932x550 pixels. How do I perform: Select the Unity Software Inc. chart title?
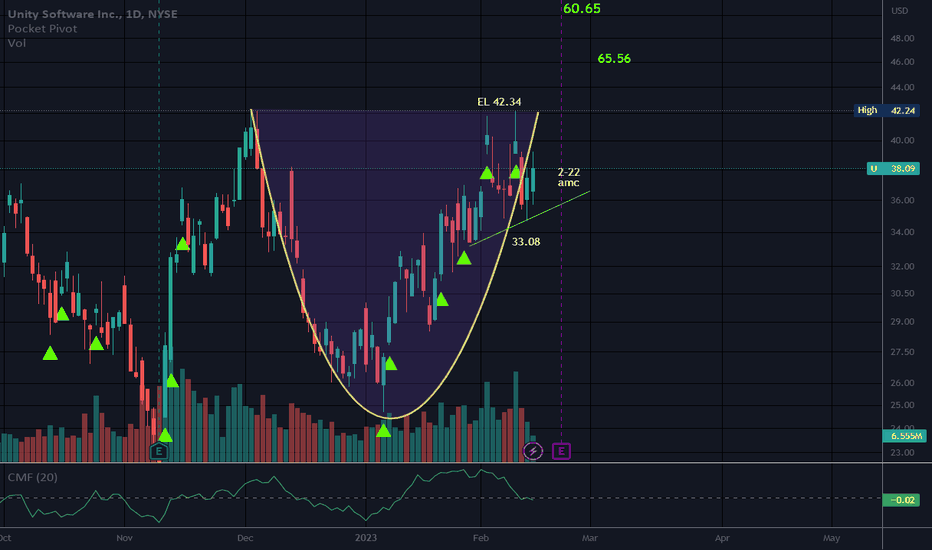[92, 14]
